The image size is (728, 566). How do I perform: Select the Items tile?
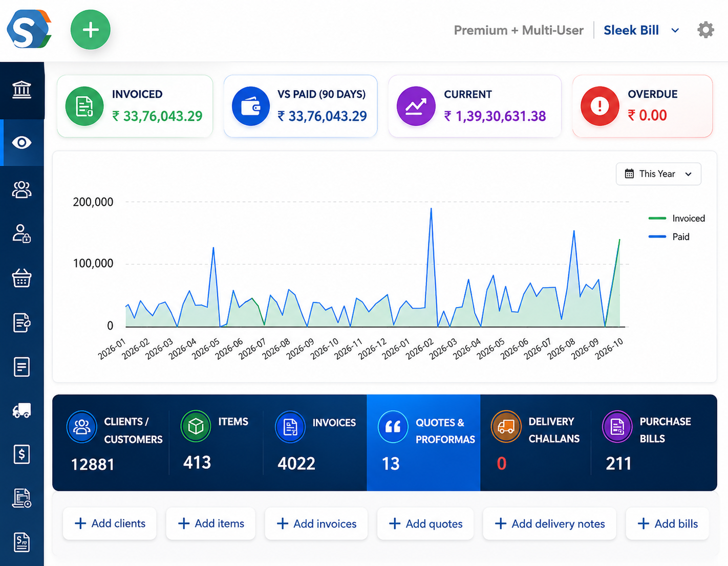216,443
